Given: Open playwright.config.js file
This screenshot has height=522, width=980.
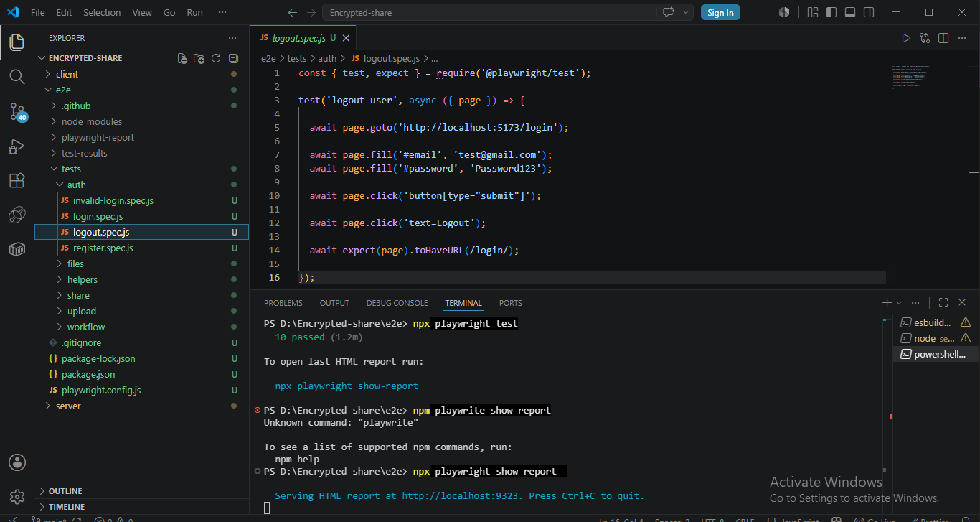Looking at the screenshot, I should pyautogui.click(x=101, y=390).
